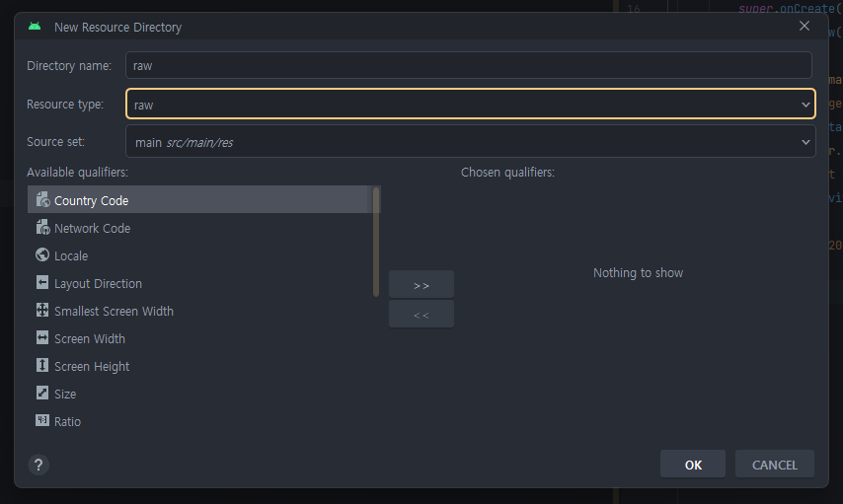Click the Available qualifiers list scrollbar
The image size is (843, 504).
(376, 242)
